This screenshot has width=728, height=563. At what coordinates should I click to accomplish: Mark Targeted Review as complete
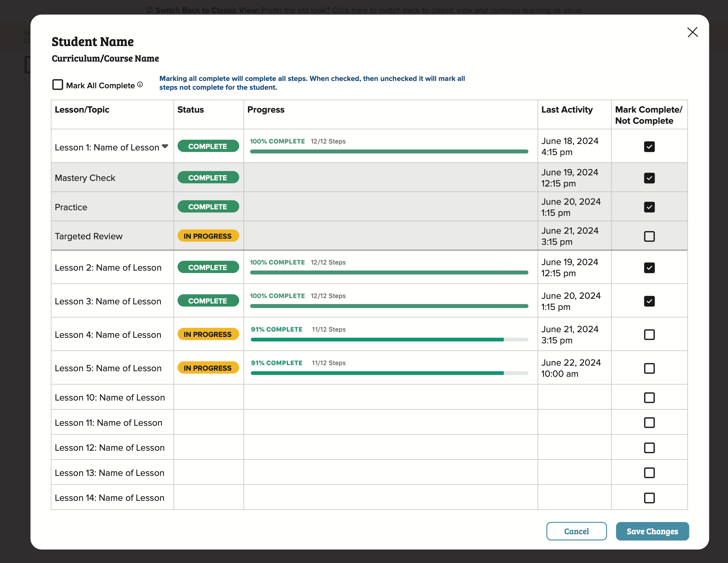649,236
